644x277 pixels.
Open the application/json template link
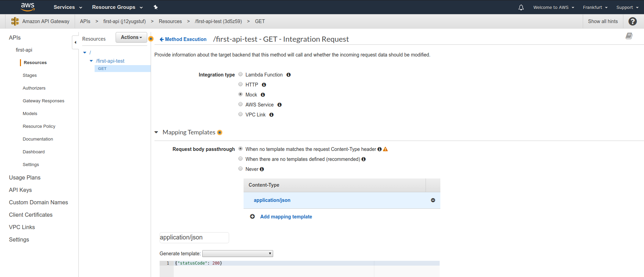(x=272, y=200)
